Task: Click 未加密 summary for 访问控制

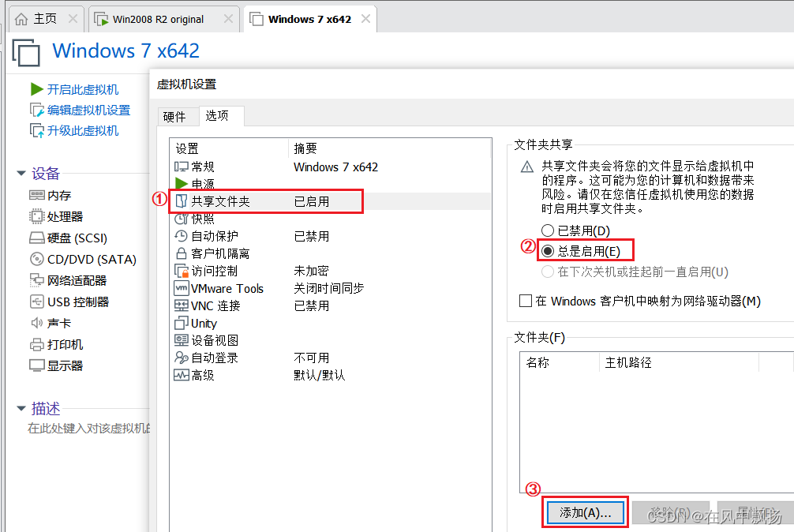Action: [x=312, y=271]
